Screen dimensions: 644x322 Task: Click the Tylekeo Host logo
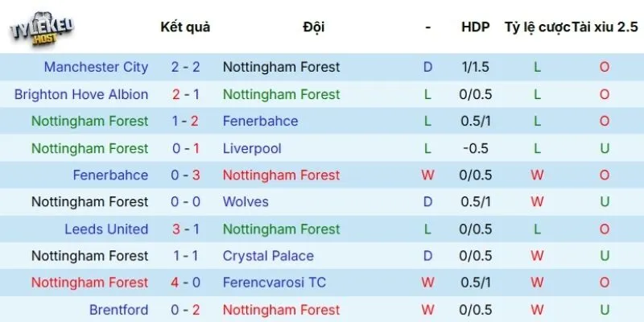[x=42, y=30]
